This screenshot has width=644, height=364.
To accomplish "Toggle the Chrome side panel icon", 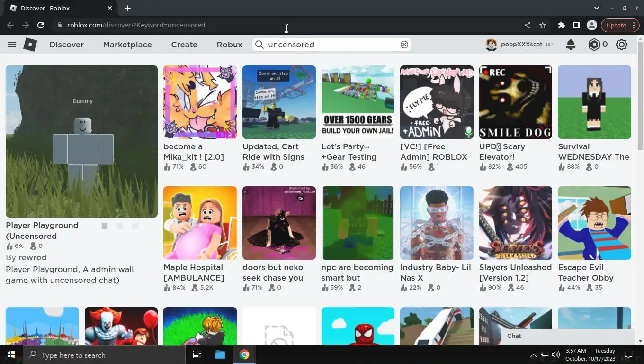I will [x=577, y=25].
